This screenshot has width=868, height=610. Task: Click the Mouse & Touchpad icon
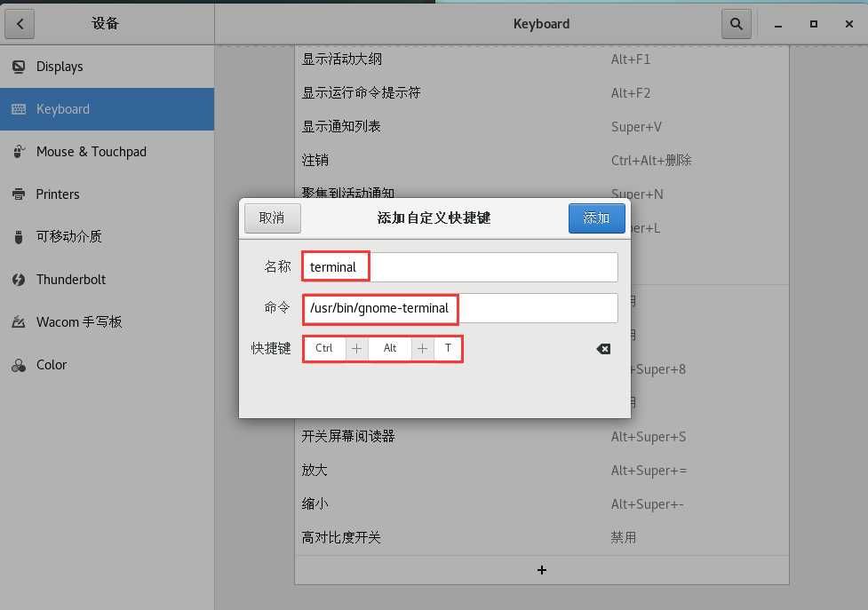(19, 152)
